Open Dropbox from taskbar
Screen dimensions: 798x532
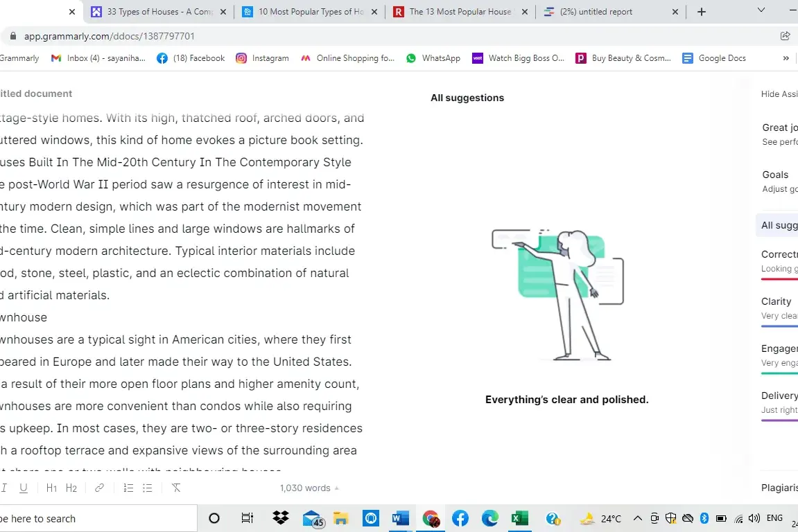(x=280, y=517)
